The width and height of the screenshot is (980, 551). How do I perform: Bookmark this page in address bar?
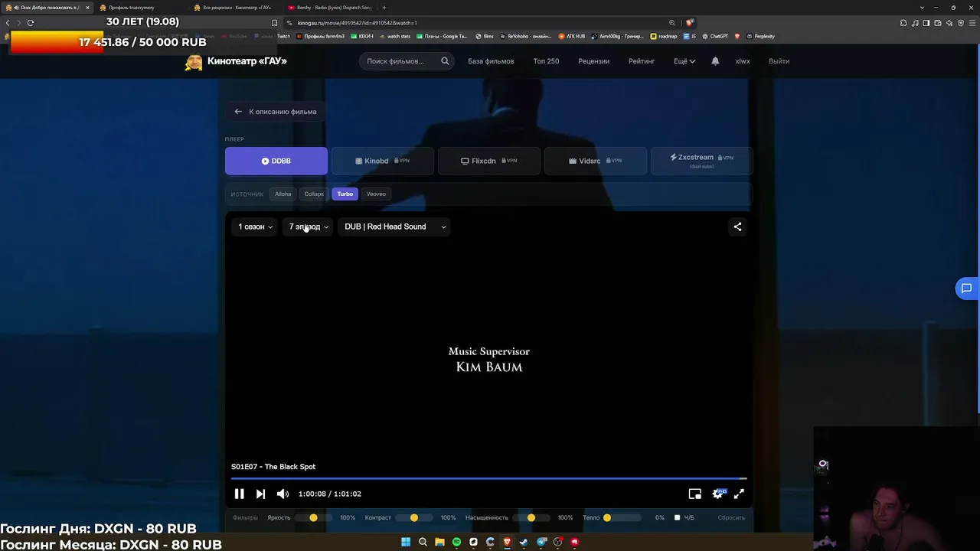point(274,23)
